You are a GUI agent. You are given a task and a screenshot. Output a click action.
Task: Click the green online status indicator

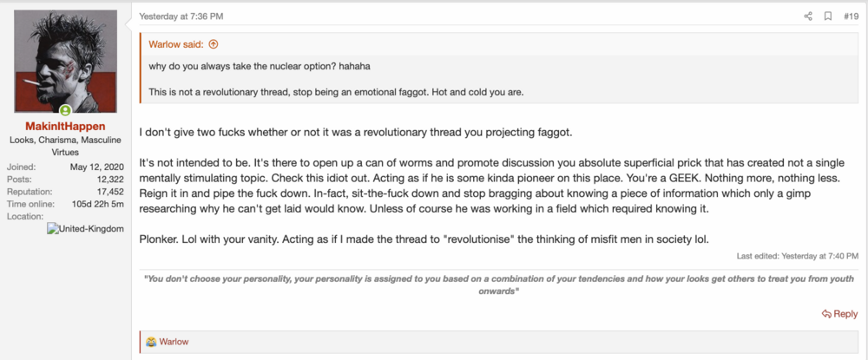coord(65,109)
